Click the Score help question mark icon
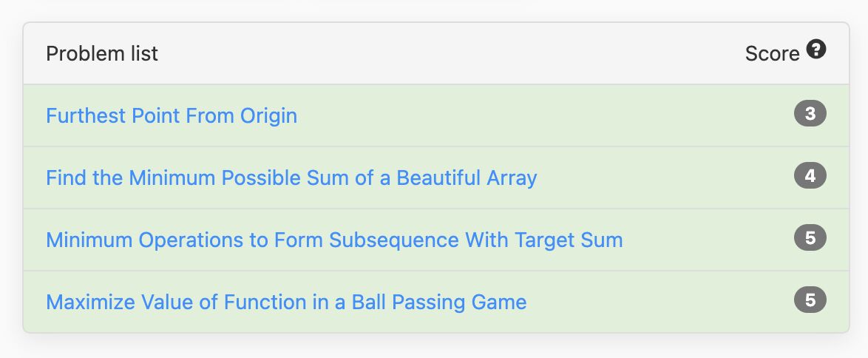The height and width of the screenshot is (358, 868). [816, 50]
